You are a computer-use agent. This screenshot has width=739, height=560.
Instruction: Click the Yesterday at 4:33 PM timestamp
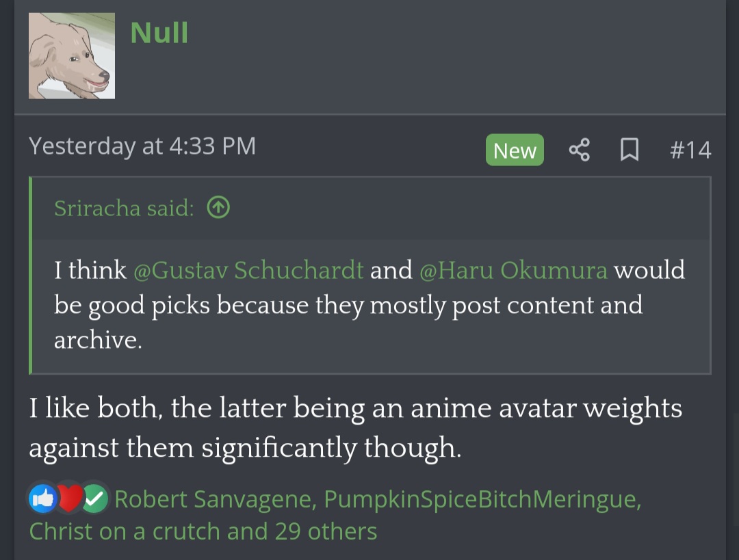pos(142,146)
